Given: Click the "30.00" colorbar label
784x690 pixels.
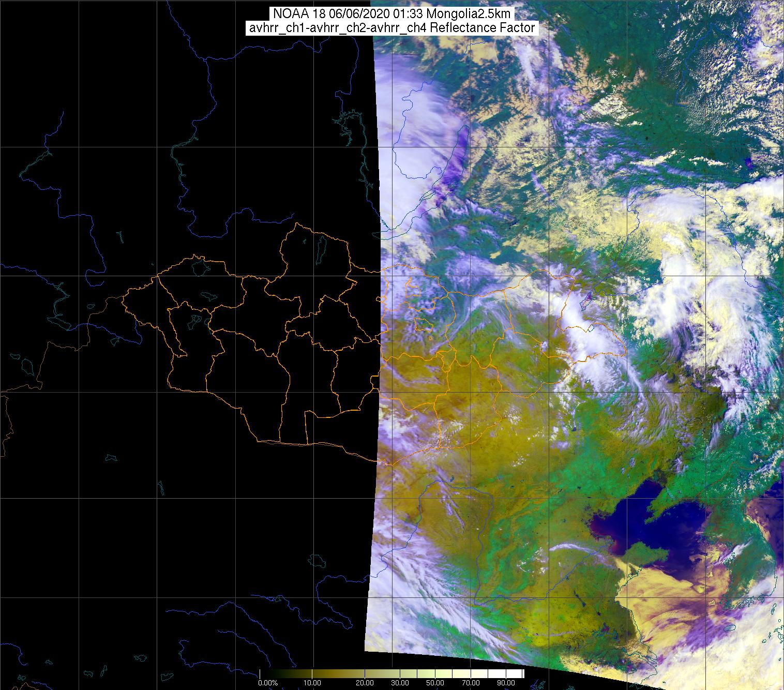Looking at the screenshot, I should [x=400, y=683].
